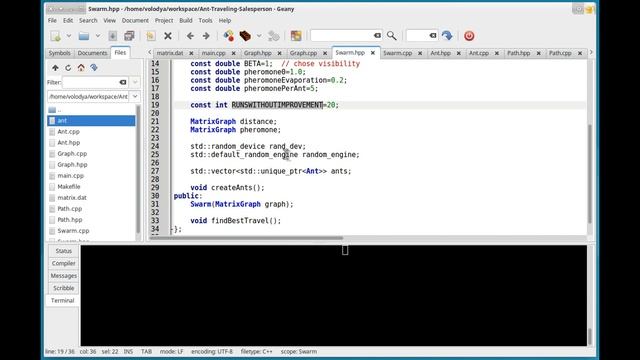Expand the recent files dropdown arrow
This screenshot has width=640, height=360.
[98, 36]
